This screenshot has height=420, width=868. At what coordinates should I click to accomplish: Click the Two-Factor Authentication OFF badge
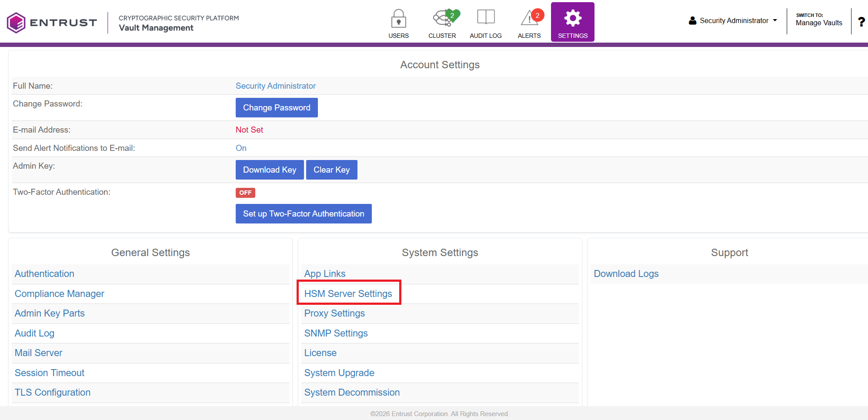pos(245,193)
